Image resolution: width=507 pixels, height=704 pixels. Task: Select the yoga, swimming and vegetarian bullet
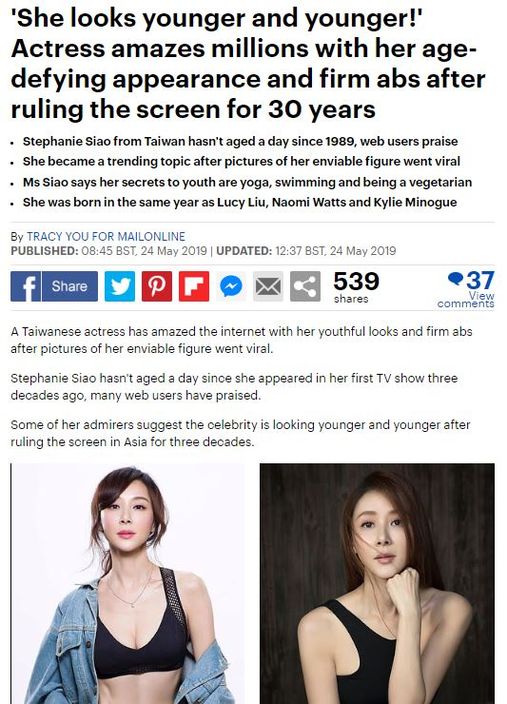(247, 182)
